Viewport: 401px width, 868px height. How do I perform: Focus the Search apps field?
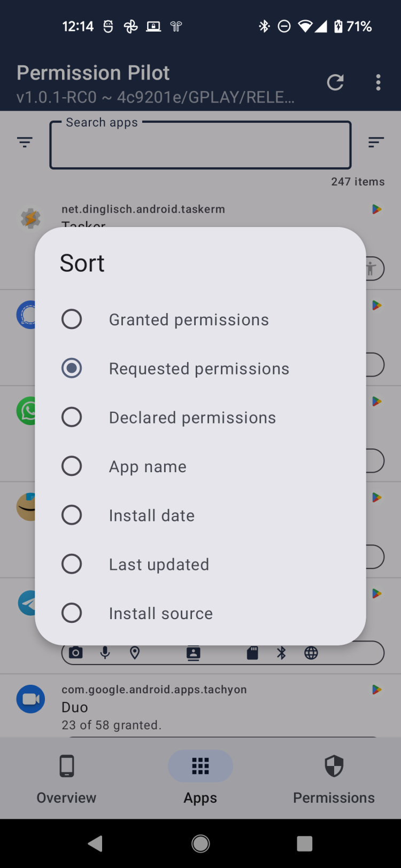coord(200,145)
